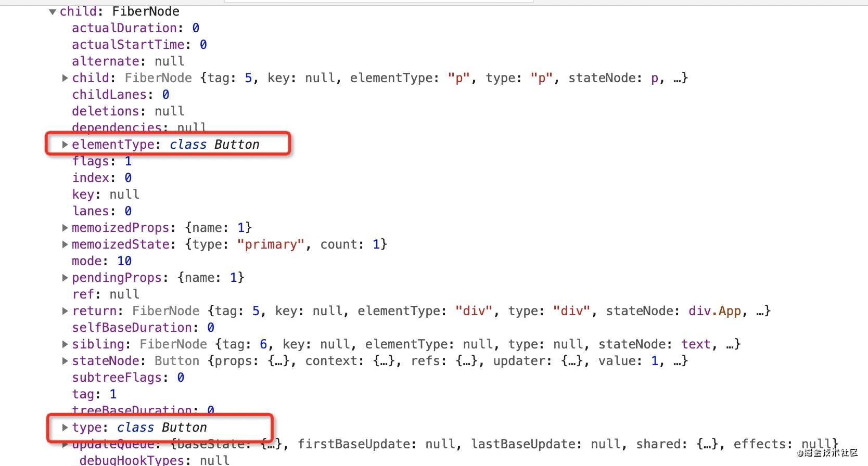868x466 pixels.
Task: Select the subtreeFlags property row
Action: click(127, 378)
